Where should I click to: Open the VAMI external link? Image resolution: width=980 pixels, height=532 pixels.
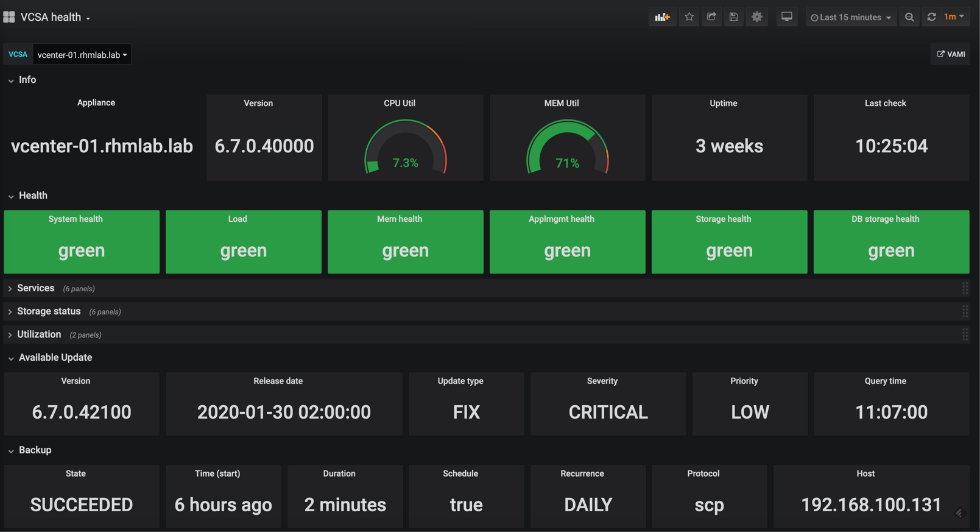coord(950,54)
